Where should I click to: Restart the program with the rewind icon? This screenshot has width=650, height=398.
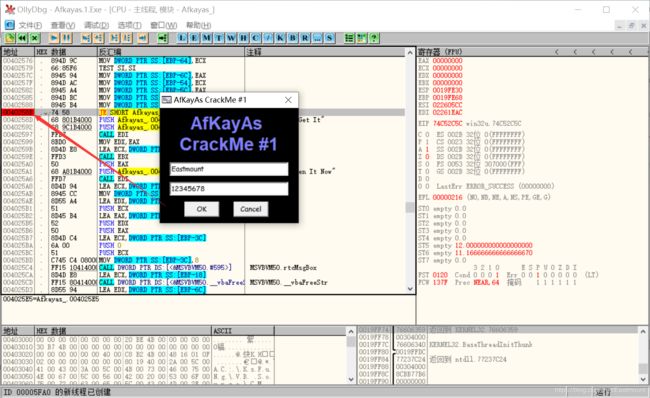click(x=22, y=38)
